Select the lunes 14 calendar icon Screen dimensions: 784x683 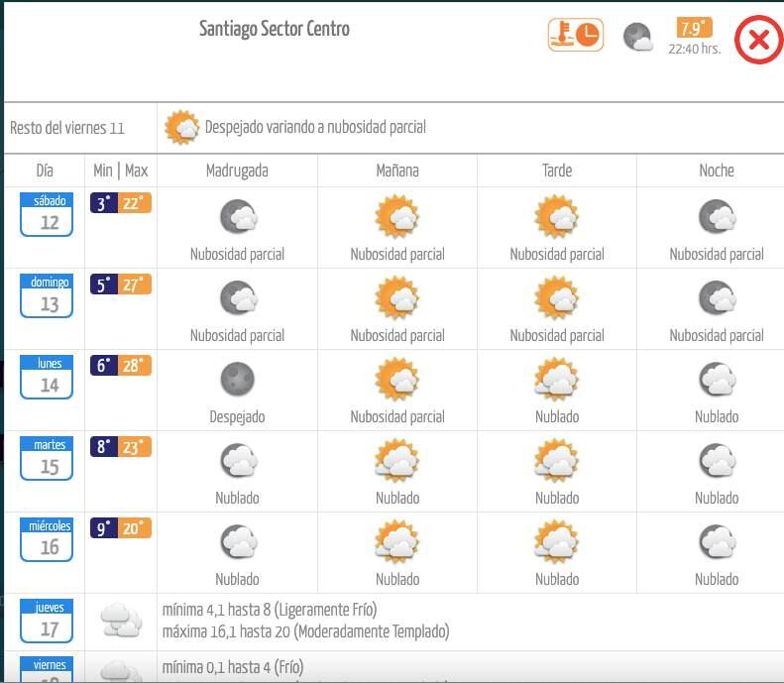point(50,378)
